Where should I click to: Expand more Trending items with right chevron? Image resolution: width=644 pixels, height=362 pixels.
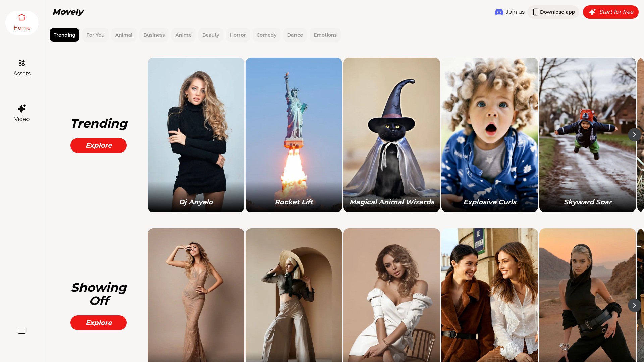(635, 135)
